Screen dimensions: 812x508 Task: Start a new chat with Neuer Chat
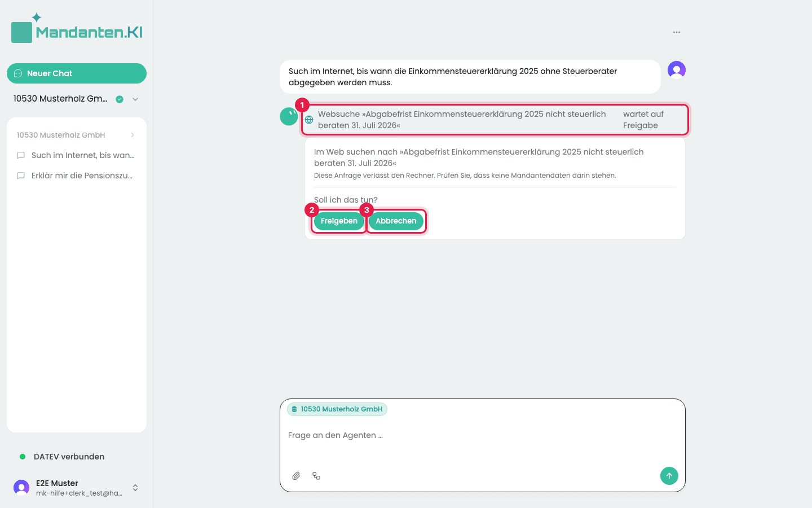pos(77,73)
